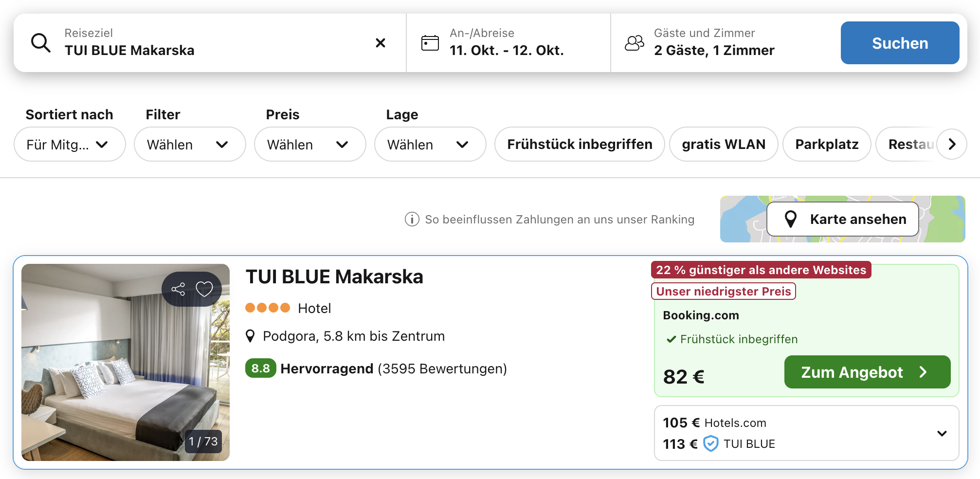
Task: Expand more prices from Hotels.com and TUI BLUE
Action: 942,433
